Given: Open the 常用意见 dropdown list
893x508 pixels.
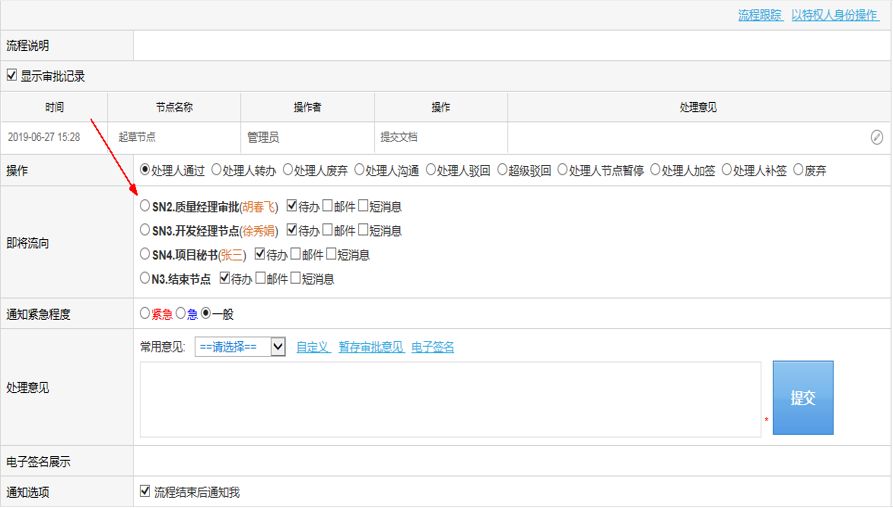Looking at the screenshot, I should tap(240, 347).
